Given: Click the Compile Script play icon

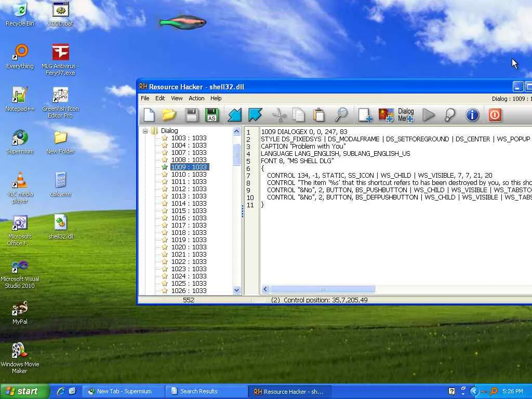Looking at the screenshot, I should click(x=429, y=115).
